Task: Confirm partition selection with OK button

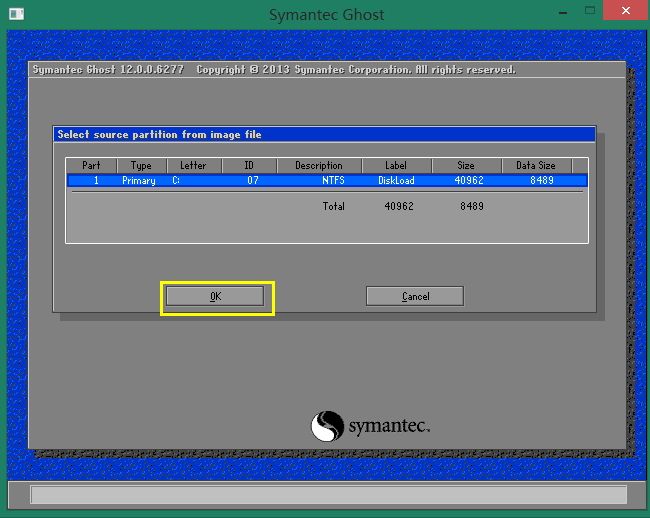Action: pyautogui.click(x=215, y=296)
